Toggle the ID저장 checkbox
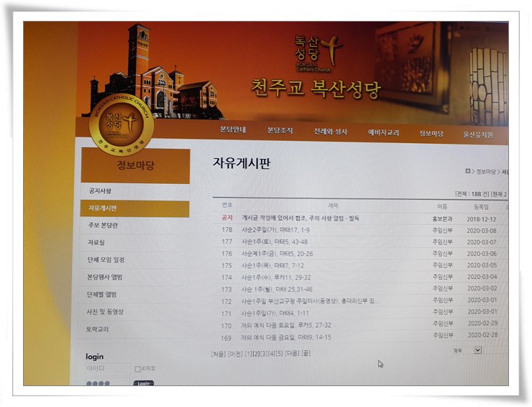 [x=138, y=369]
